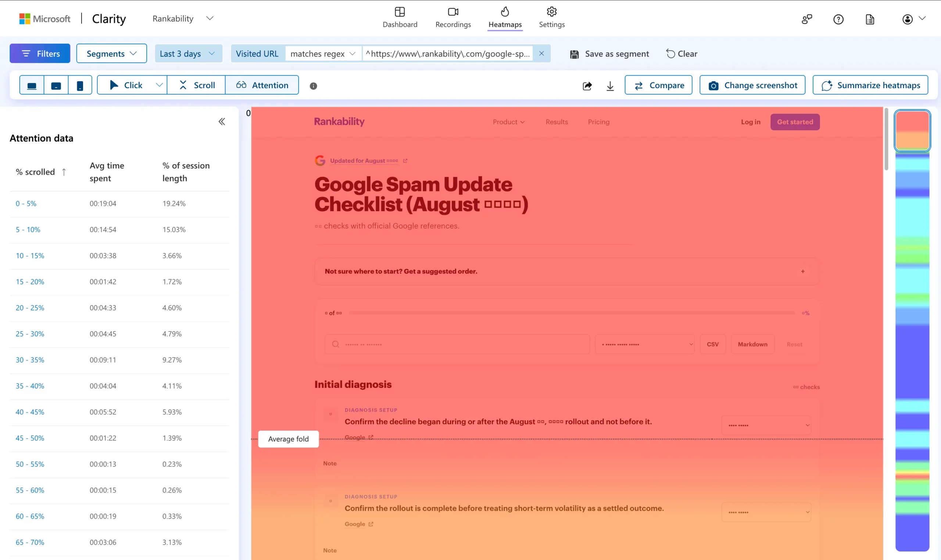This screenshot has height=560, width=941.
Task: Select the mobile device view icon
Action: (x=80, y=86)
